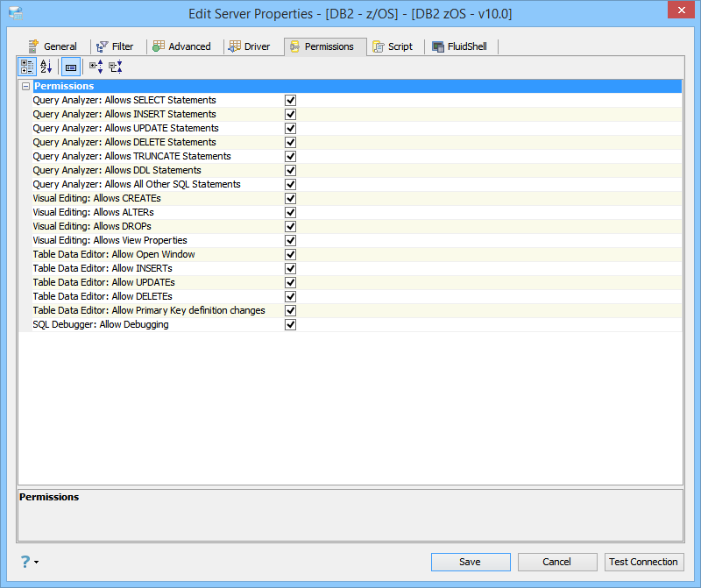
Task: Uncheck Allows SELECT Statements checkbox
Action: [x=290, y=100]
